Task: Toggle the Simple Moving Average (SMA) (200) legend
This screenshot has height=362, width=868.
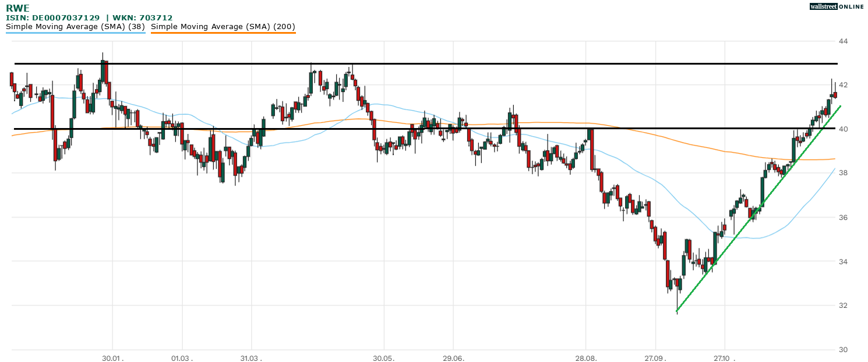Action: click(x=223, y=27)
